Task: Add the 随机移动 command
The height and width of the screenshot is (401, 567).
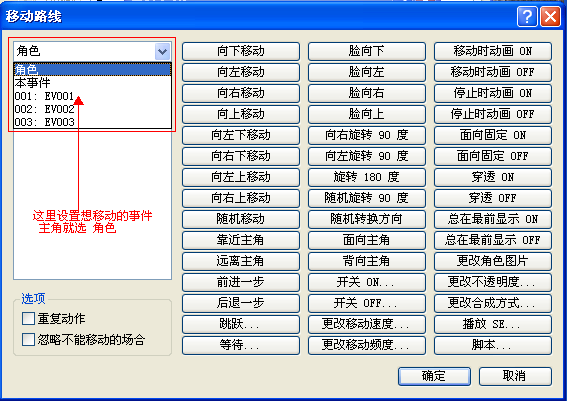Action: point(241,219)
